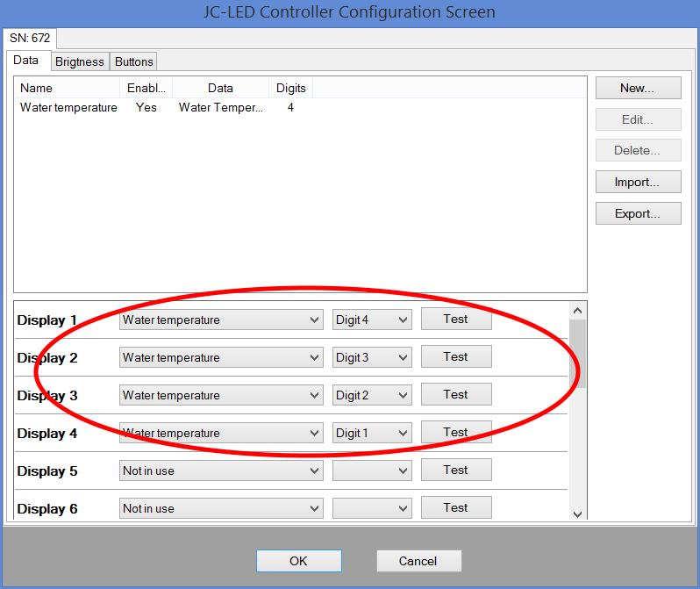The width and height of the screenshot is (700, 589).
Task: Select the Water temperature row in list
Action: 68,108
